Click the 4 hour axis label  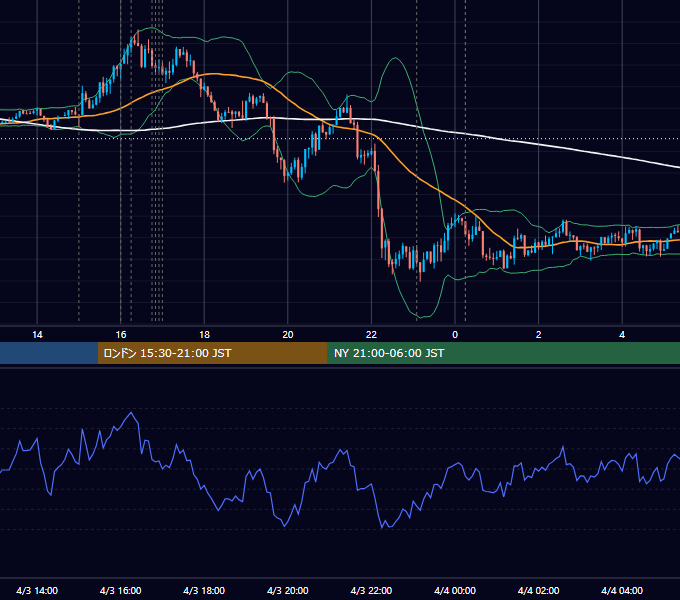[622, 335]
